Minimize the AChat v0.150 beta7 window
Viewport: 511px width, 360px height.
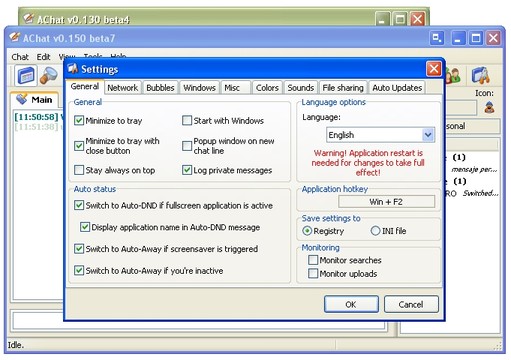tap(458, 38)
